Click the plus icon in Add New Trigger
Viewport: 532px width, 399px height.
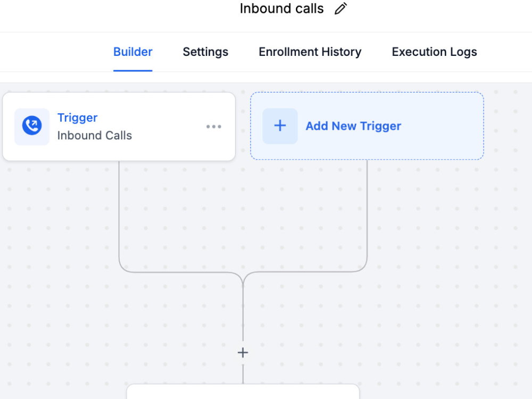pyautogui.click(x=280, y=126)
